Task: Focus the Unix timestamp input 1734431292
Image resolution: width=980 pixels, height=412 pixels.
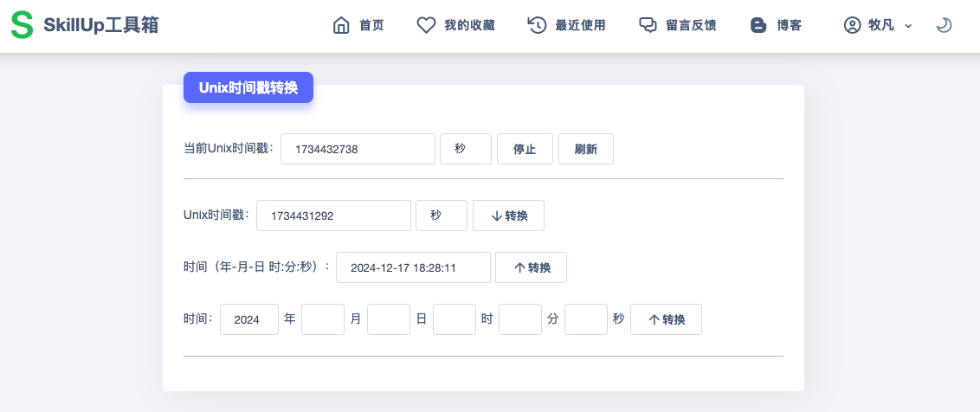Action: click(334, 215)
